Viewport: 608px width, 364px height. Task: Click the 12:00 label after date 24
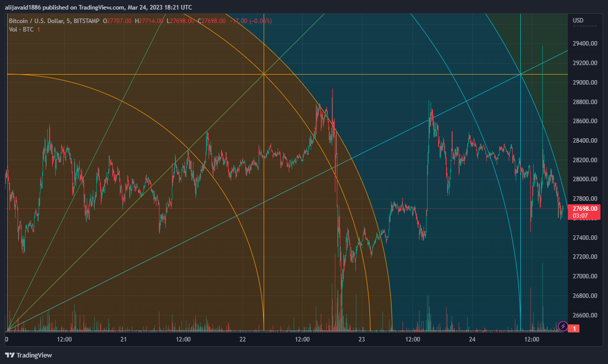(x=531, y=339)
